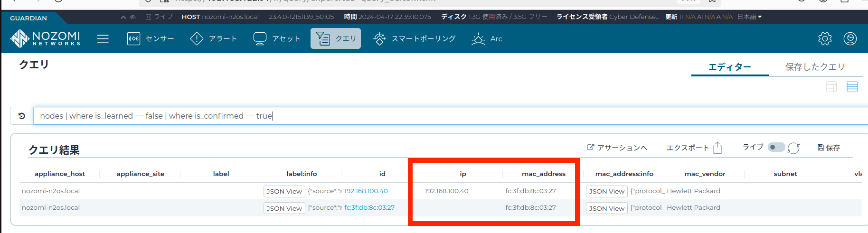The height and width of the screenshot is (233, 868).
Task: Switch to the split panel layout icon
Action: [831, 87]
